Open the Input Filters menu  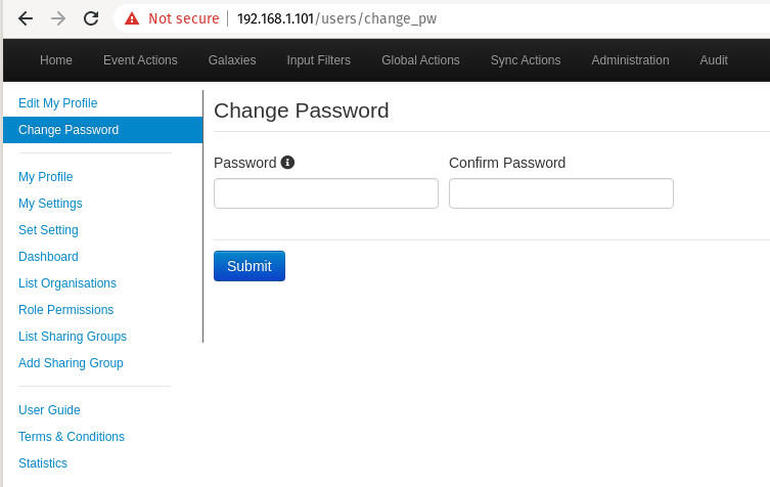click(x=318, y=60)
